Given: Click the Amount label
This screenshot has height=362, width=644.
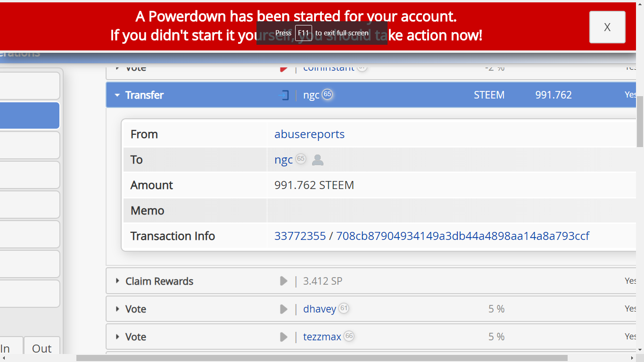Looking at the screenshot, I should click(x=152, y=185).
